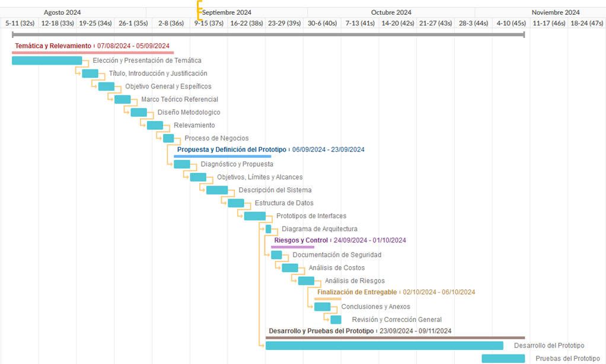The width and height of the screenshot is (606, 364).
Task: Click the gray overall project summary bar
Action: (268, 35)
